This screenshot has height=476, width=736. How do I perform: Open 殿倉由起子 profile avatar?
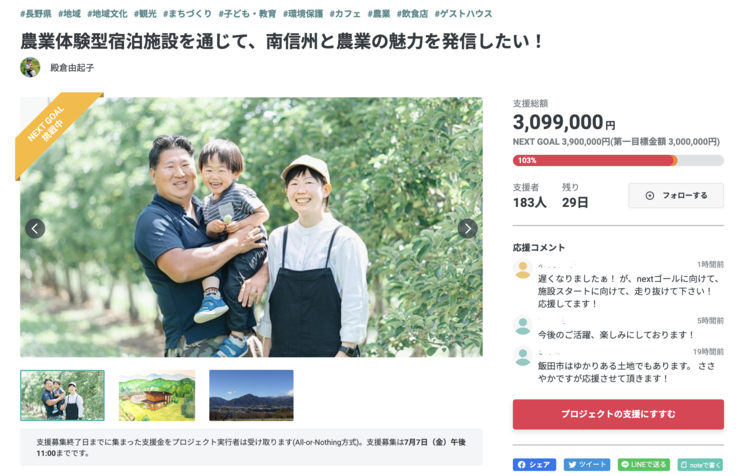coord(30,68)
